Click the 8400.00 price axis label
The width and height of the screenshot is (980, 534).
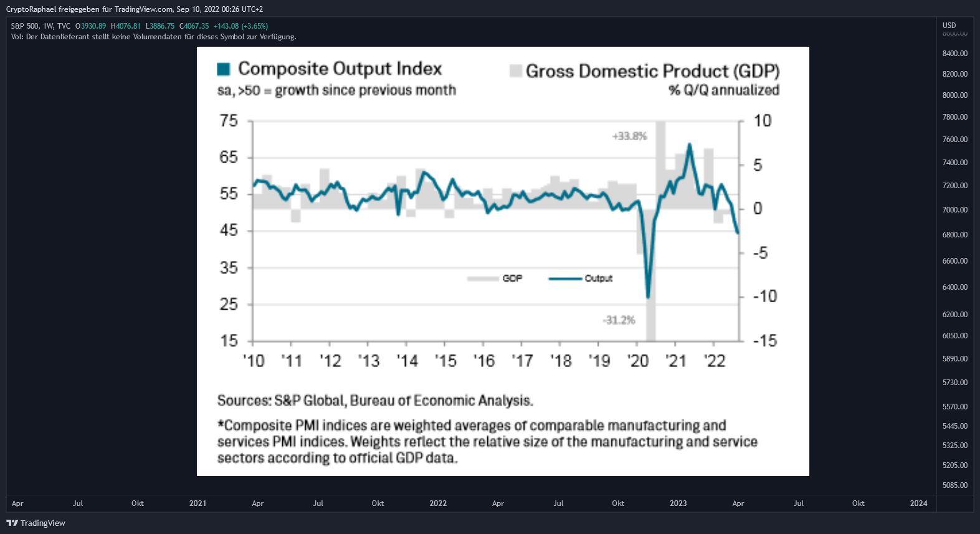(954, 54)
